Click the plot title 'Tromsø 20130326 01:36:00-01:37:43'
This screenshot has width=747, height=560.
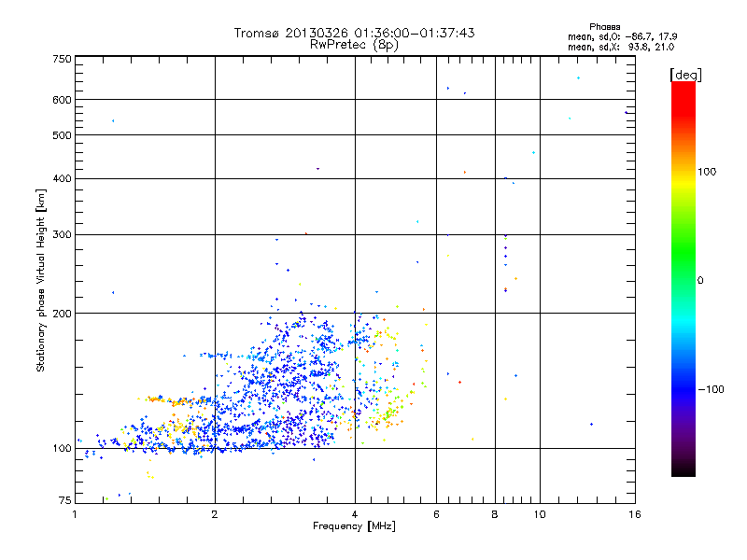(x=354, y=33)
